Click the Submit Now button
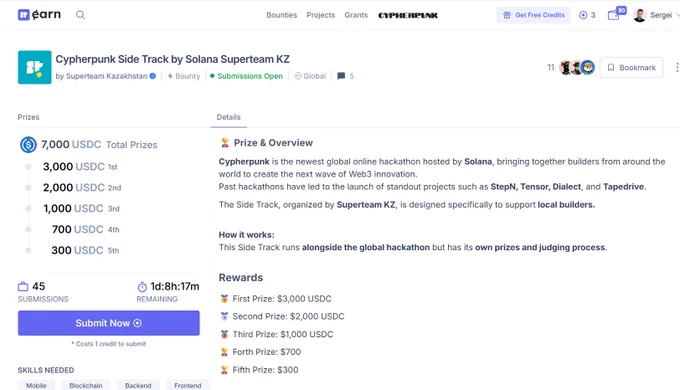Image resolution: width=680 pixels, height=390 pixels. point(108,323)
